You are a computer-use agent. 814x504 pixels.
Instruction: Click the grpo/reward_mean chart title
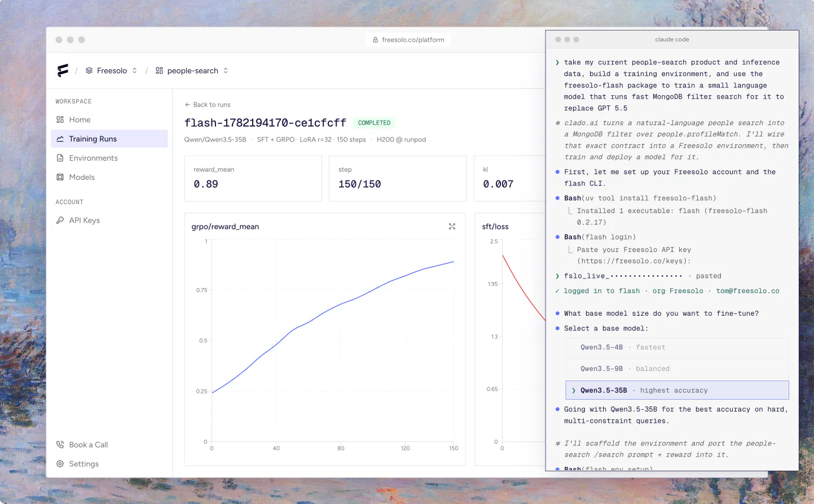225,227
